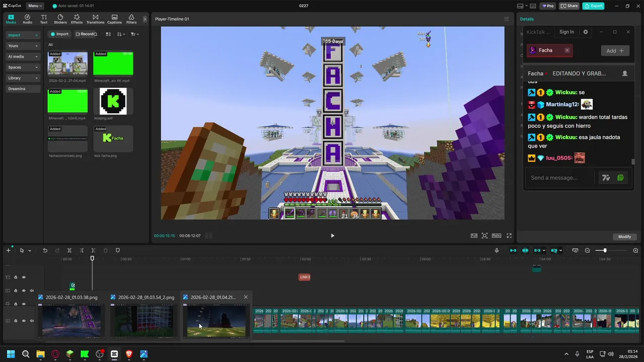Lock the text track
The width and height of the screenshot is (644, 362).
tap(16, 277)
